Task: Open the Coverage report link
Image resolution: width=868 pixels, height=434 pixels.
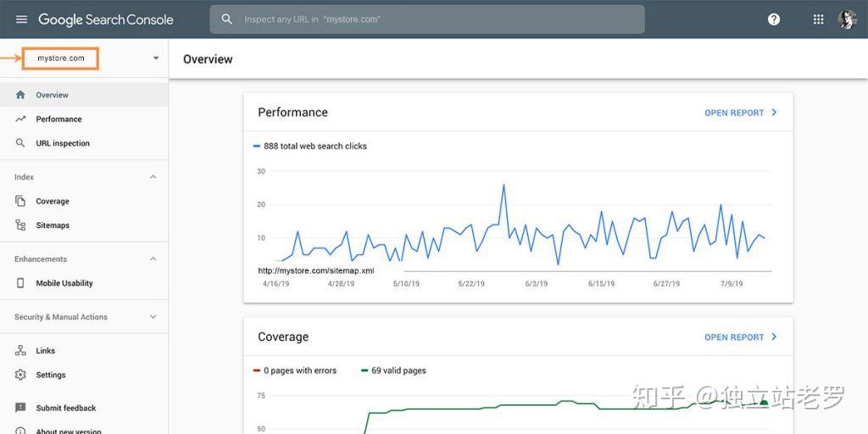Action: 734,337
